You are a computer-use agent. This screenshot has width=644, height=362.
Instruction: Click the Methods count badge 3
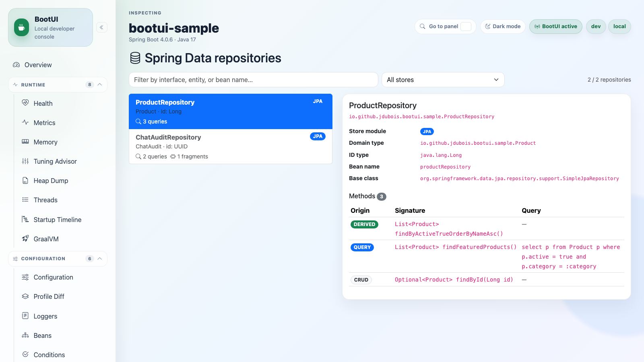coord(382,197)
